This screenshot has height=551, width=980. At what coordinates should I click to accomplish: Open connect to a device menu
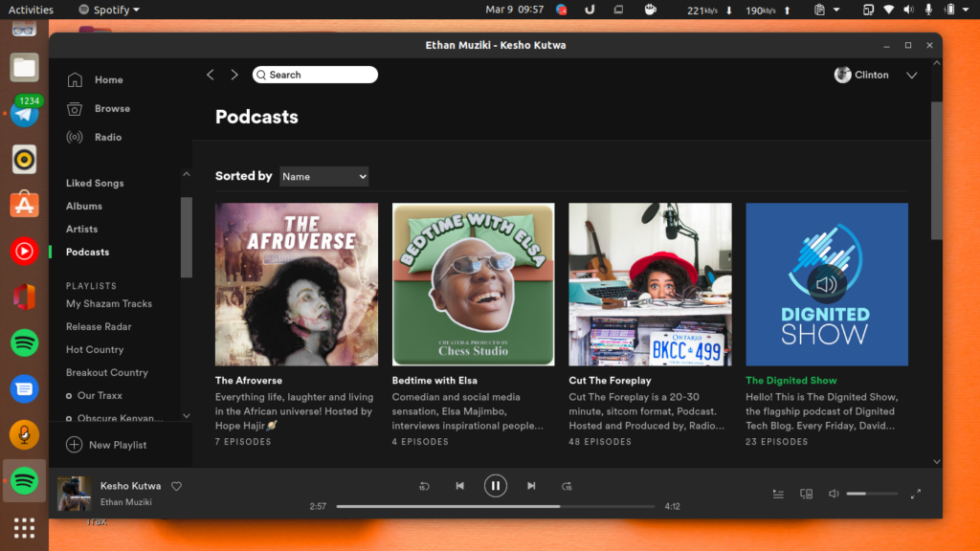pos(806,495)
